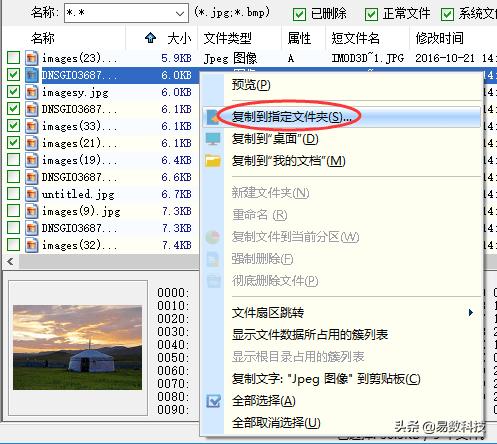The width and height of the screenshot is (497, 444).
Task: Check the box for images(9).jpg
Action: pyautogui.click(x=13, y=211)
